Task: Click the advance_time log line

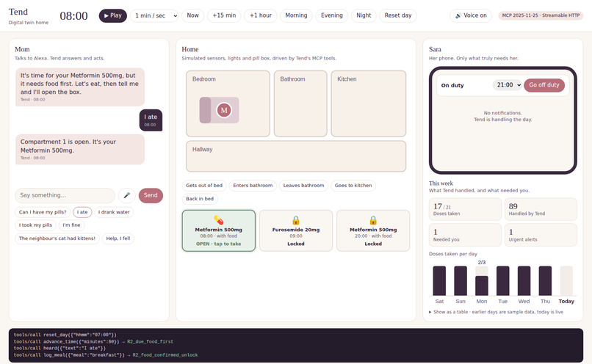Action: (93, 341)
